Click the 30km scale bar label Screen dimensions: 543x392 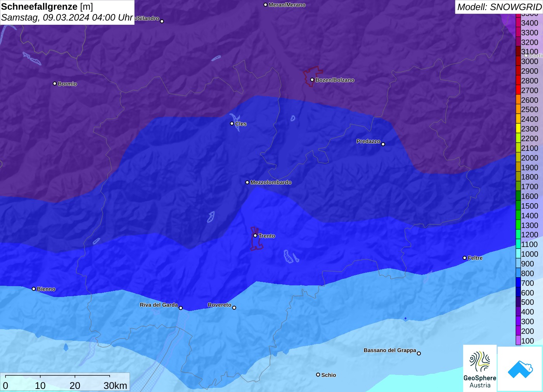[115, 385]
